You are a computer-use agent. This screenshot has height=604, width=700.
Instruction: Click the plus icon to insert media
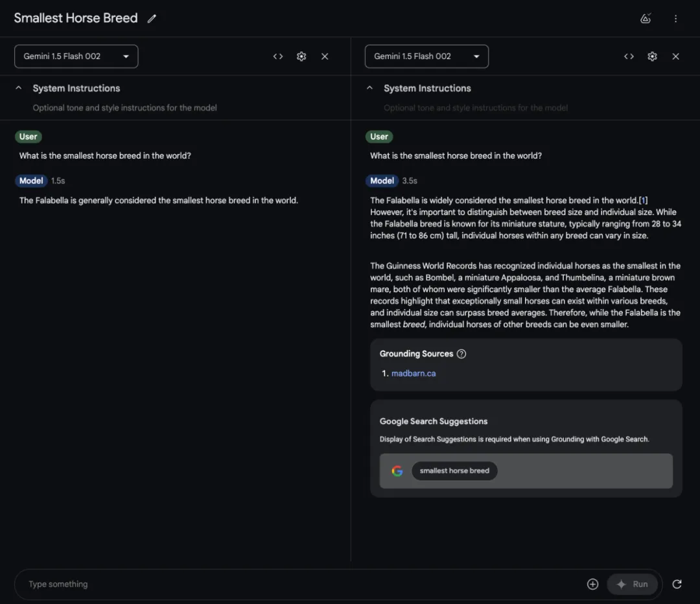pos(592,584)
